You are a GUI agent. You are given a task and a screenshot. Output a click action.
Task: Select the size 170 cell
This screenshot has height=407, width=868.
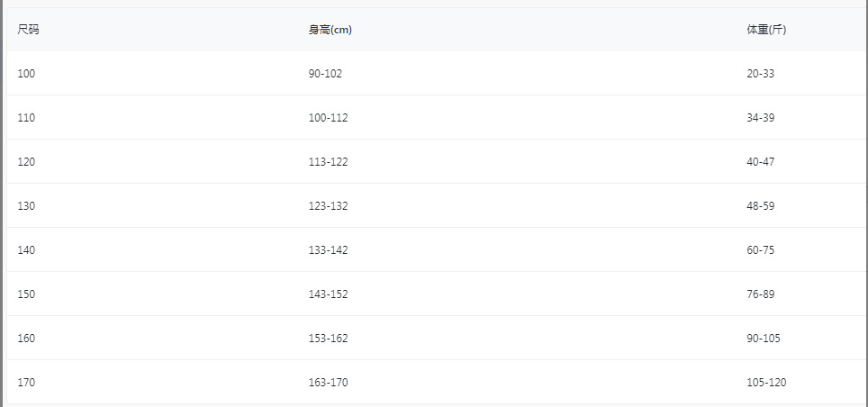[x=26, y=383]
